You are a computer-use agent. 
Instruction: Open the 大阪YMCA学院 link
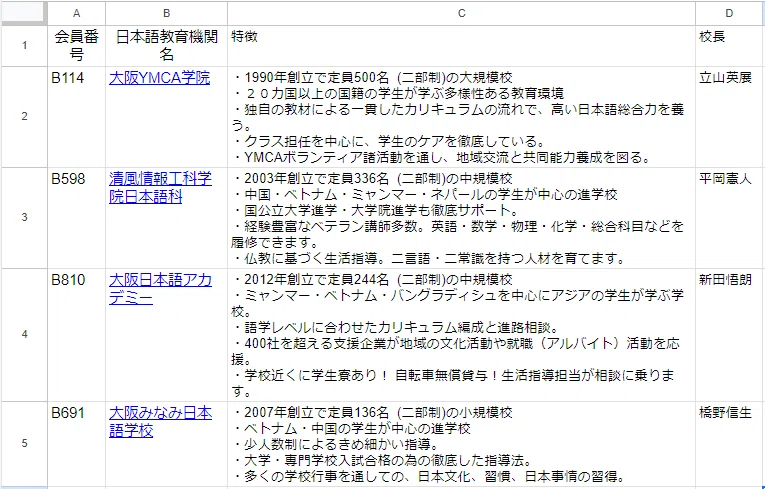(160, 78)
